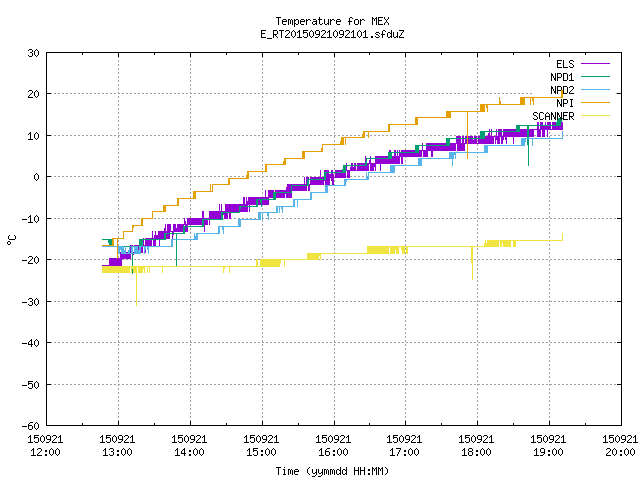Click the x-axis tick label 20:00

(620, 452)
